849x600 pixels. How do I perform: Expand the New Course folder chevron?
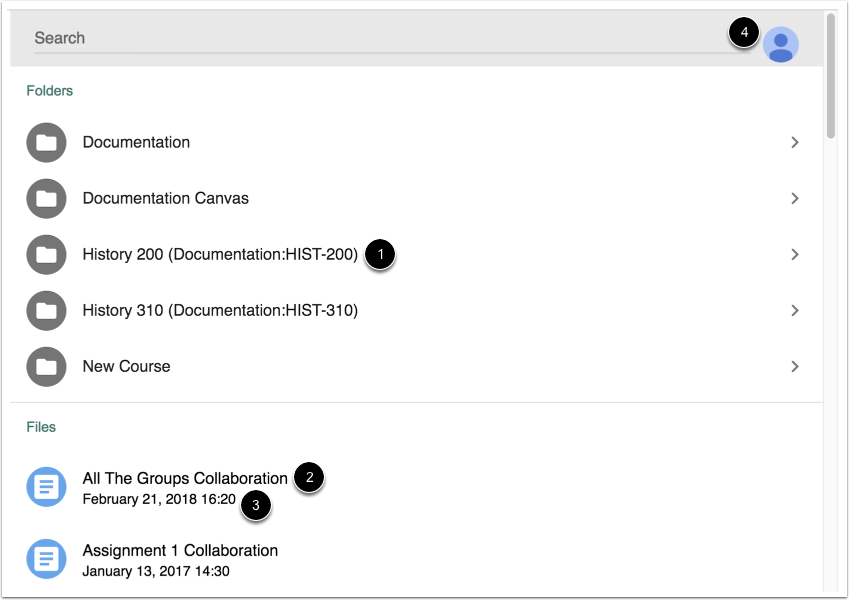tap(795, 367)
